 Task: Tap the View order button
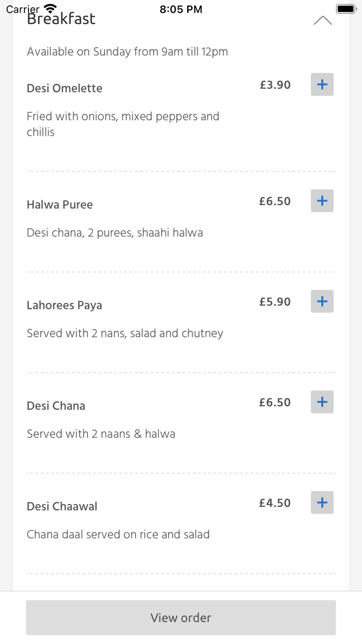(x=180, y=617)
